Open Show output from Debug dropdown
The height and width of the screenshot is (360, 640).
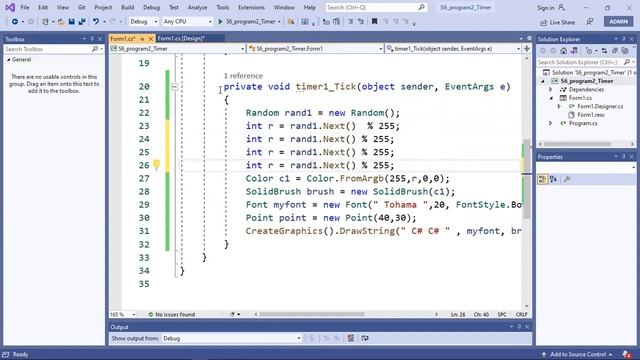(231, 338)
